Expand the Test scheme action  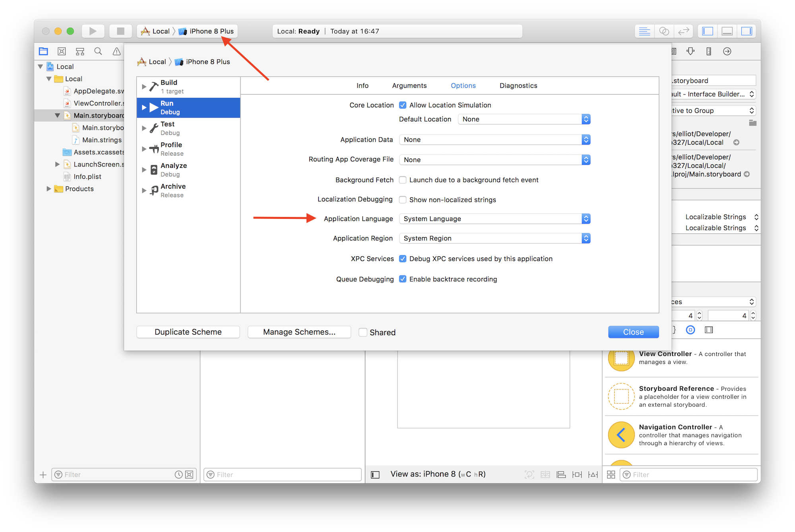(x=144, y=128)
